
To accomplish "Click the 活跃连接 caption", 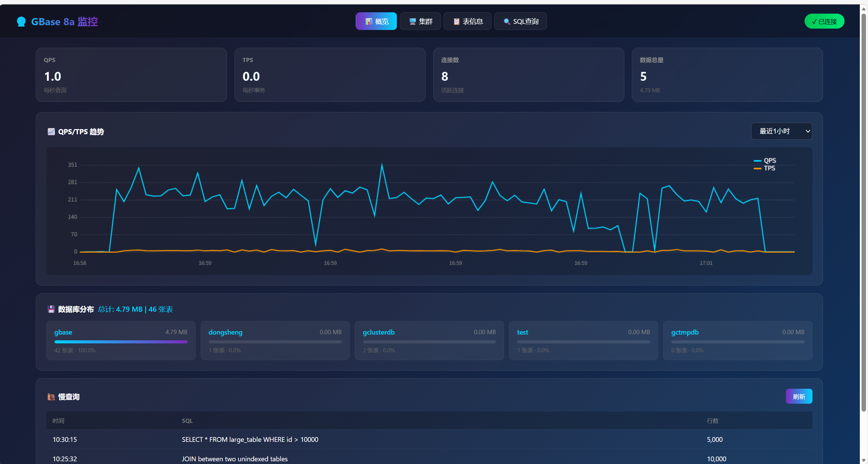I will pyautogui.click(x=453, y=90).
